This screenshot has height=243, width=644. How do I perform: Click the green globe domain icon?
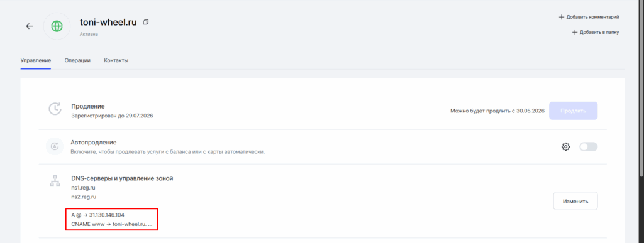[x=57, y=26]
